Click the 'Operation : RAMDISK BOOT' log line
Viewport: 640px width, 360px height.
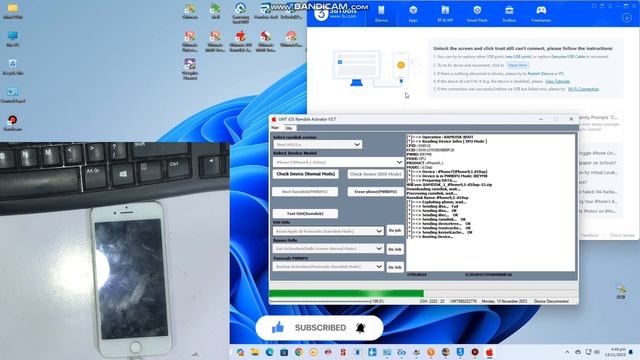(447, 137)
